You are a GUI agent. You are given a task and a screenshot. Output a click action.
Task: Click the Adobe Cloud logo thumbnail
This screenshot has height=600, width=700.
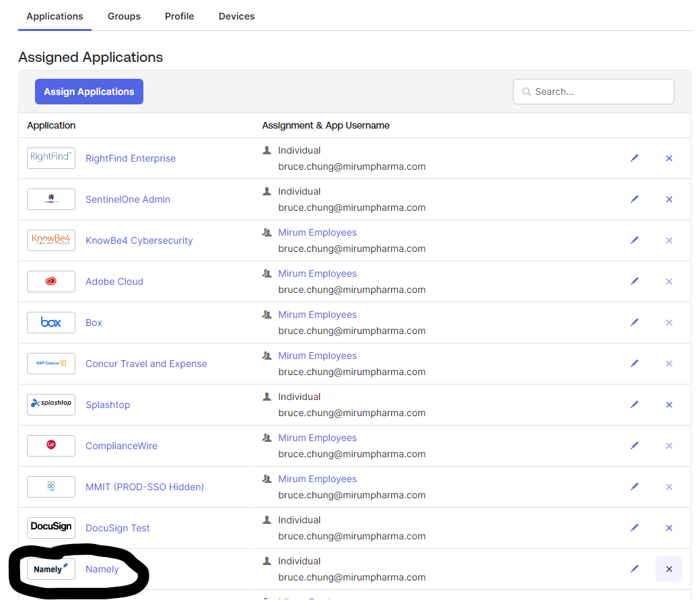51,281
